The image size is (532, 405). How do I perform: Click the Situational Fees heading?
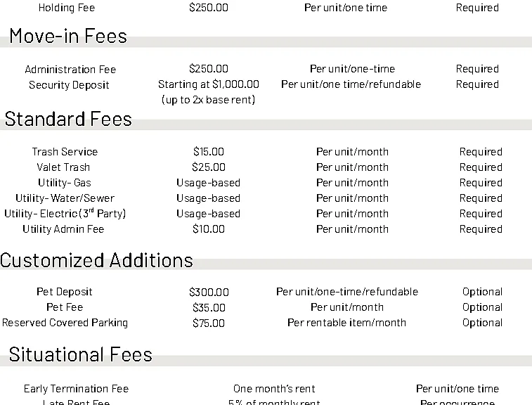click(x=81, y=354)
